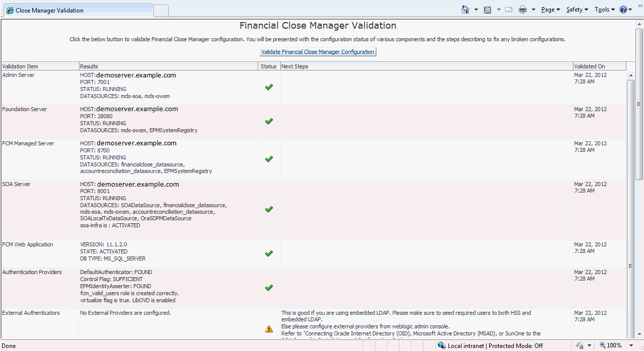Click the Local intranet security zone icon

coord(442,345)
